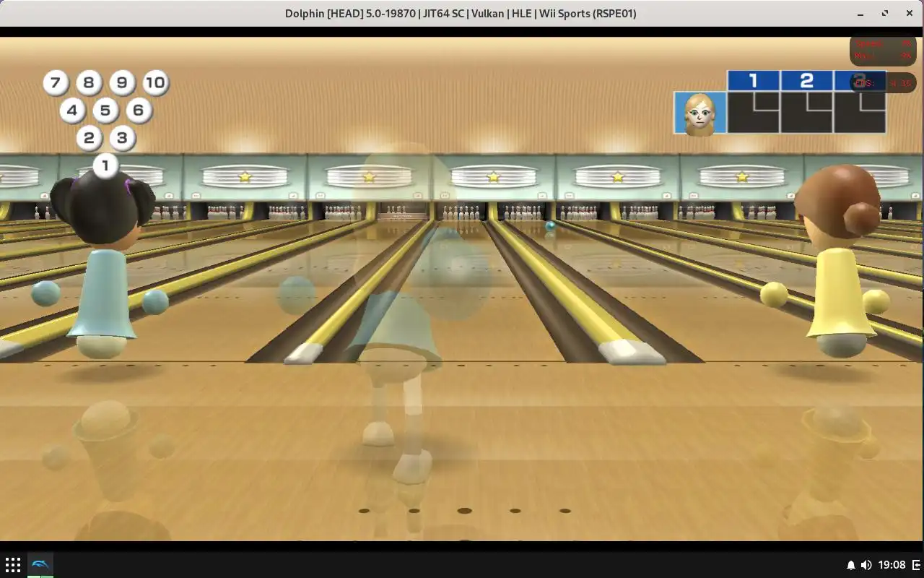This screenshot has width=924, height=578.
Task: Click the blonde Mii player portrait
Action: [x=700, y=113]
